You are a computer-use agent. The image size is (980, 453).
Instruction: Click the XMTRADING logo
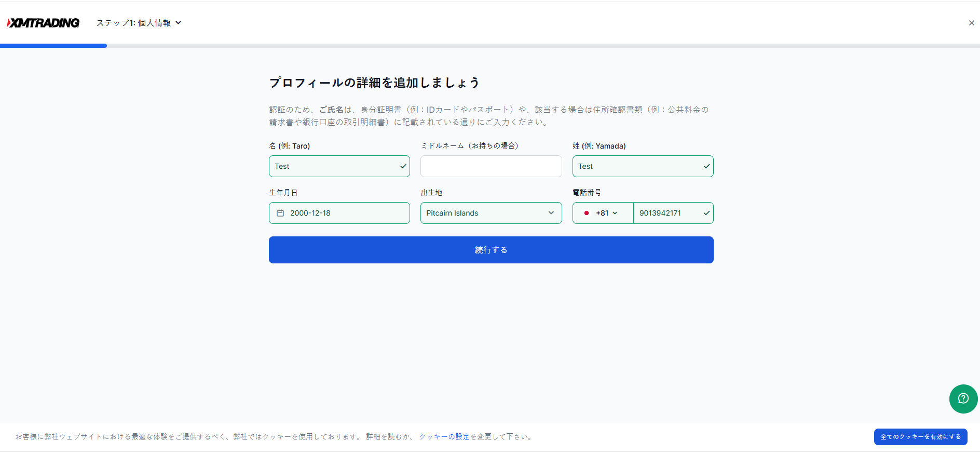click(x=43, y=23)
